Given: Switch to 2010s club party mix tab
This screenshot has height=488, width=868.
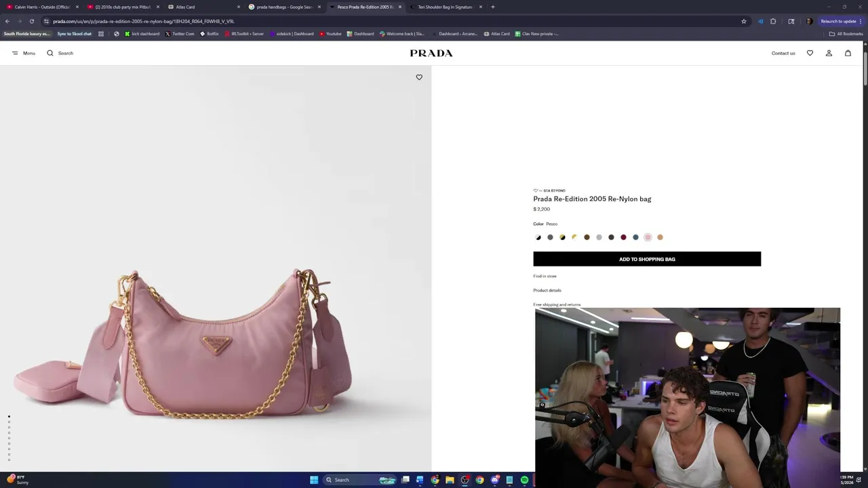Looking at the screenshot, I should coord(123,7).
